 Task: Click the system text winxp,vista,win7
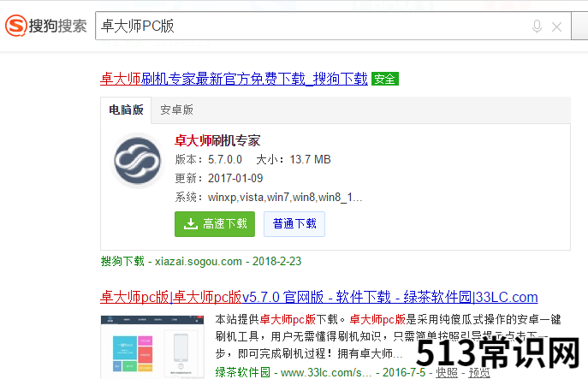pos(285,197)
